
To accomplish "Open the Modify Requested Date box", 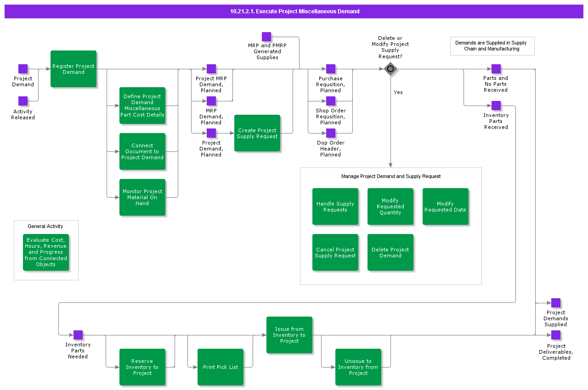I will tap(446, 206).
